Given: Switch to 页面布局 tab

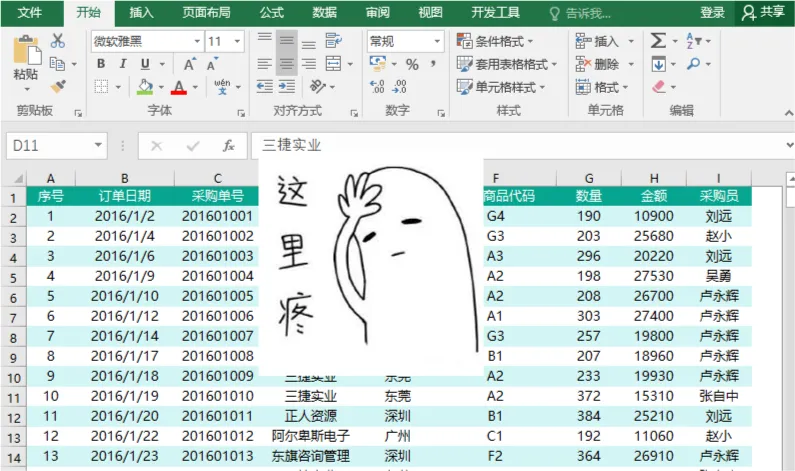Looking at the screenshot, I should coord(206,13).
